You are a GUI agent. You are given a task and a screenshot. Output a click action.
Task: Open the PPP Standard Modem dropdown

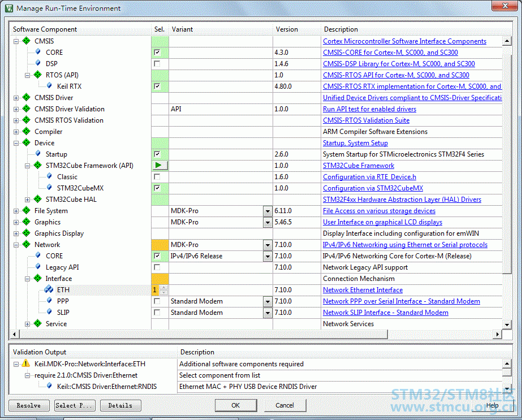pyautogui.click(x=268, y=301)
